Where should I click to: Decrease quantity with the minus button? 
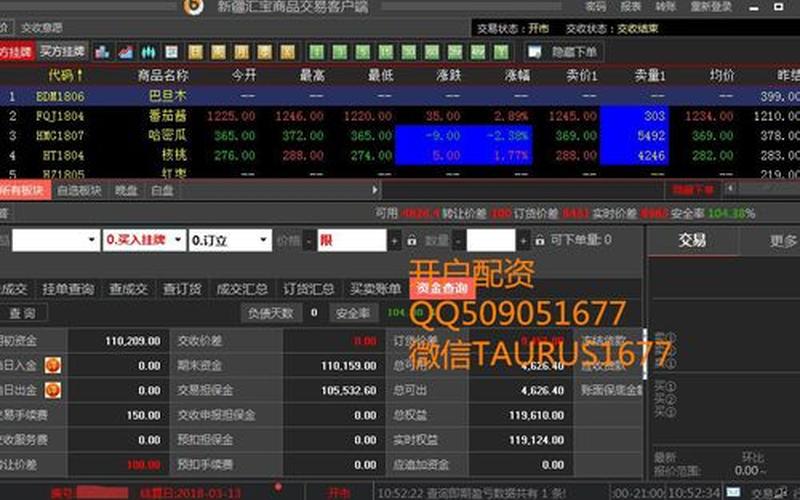click(458, 240)
